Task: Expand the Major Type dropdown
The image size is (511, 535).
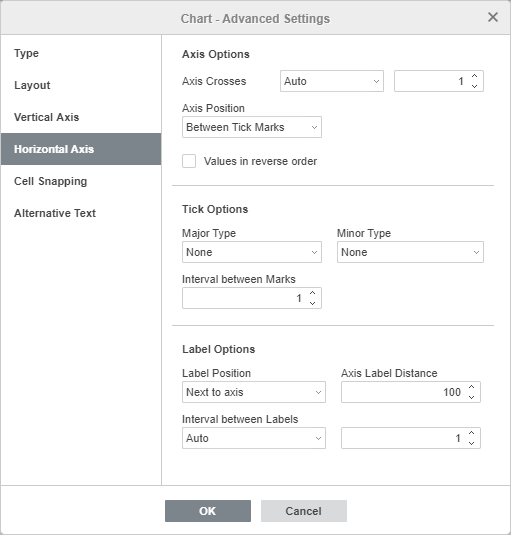Action: 252,252
